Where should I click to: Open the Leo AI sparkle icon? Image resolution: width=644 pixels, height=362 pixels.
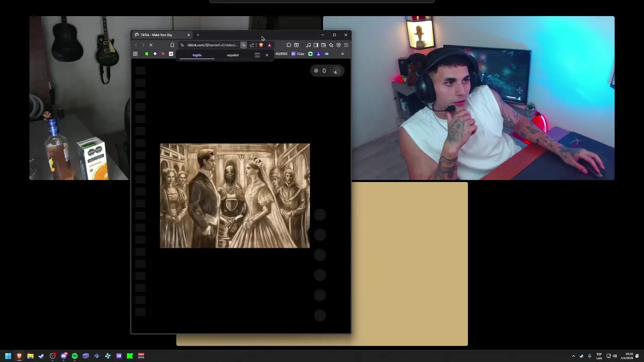(x=331, y=45)
